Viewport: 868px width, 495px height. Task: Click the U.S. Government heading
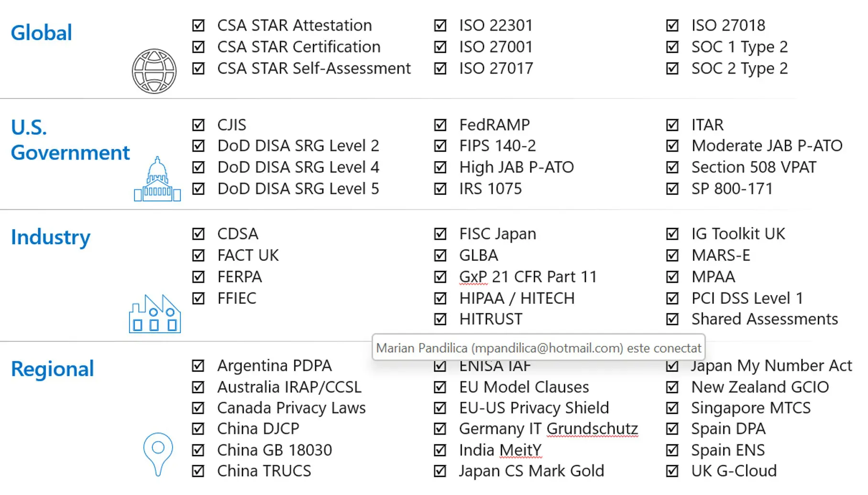[x=70, y=140]
